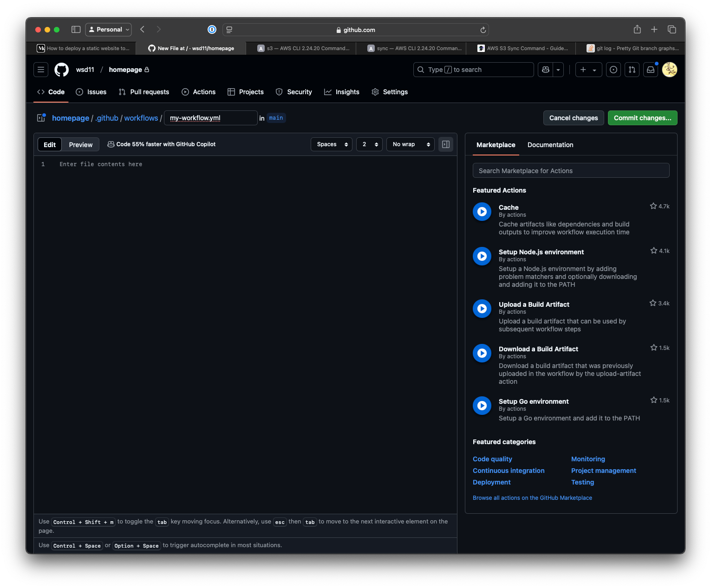This screenshot has width=711, height=588.
Task: Click the Safari share icon
Action: pos(637,30)
